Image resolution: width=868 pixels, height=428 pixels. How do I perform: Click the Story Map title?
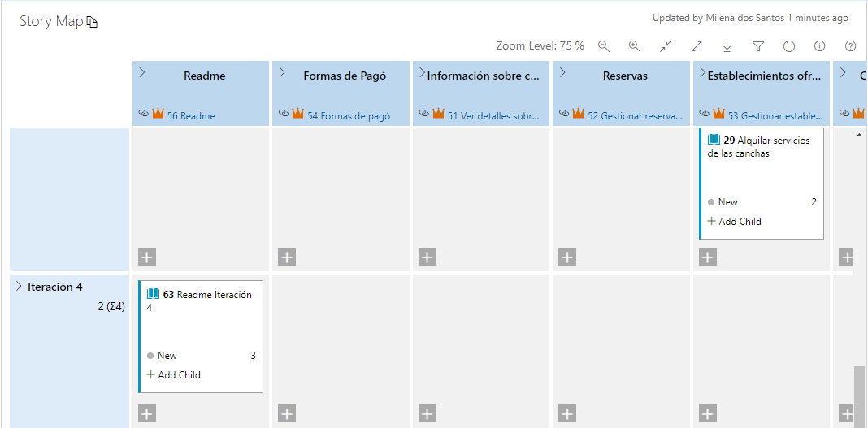pyautogui.click(x=51, y=22)
